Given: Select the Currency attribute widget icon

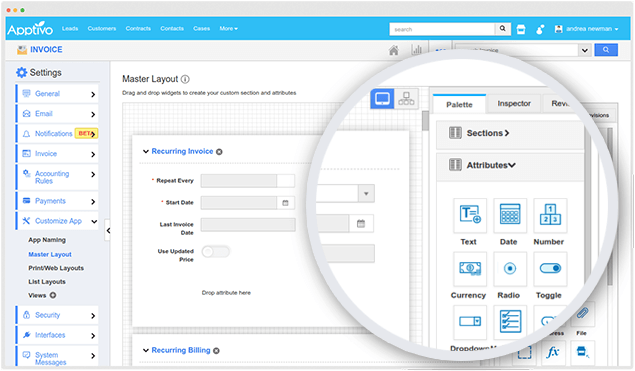Looking at the screenshot, I should coord(470,269).
